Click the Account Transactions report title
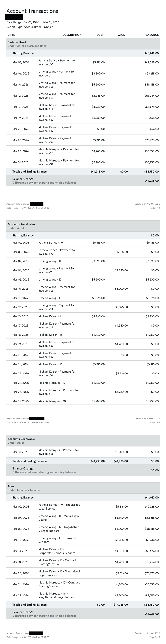 coord(32,11)
